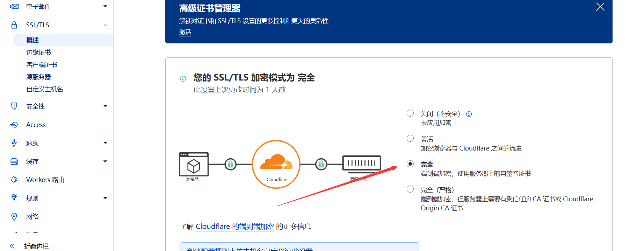Go to the 源服务器 page
Image resolution: width=644 pixels, height=251 pixels.
point(38,77)
